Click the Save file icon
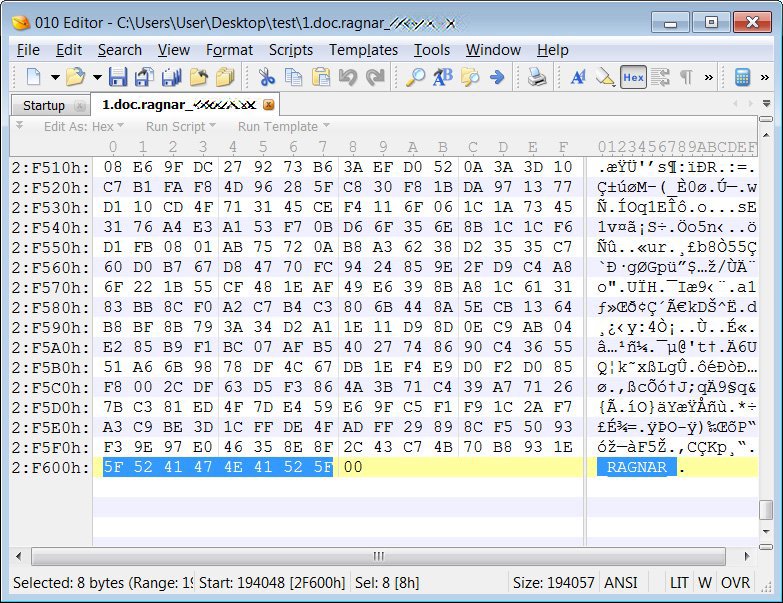The width and height of the screenshot is (783, 603). [x=118, y=77]
